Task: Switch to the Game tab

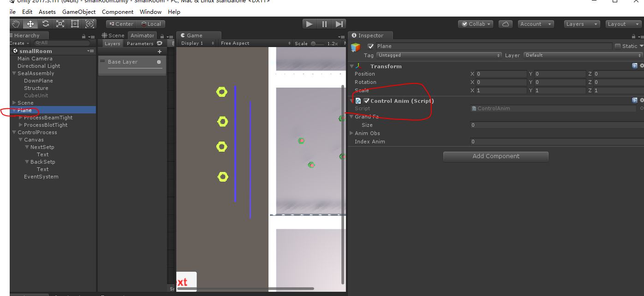Action: (199, 36)
